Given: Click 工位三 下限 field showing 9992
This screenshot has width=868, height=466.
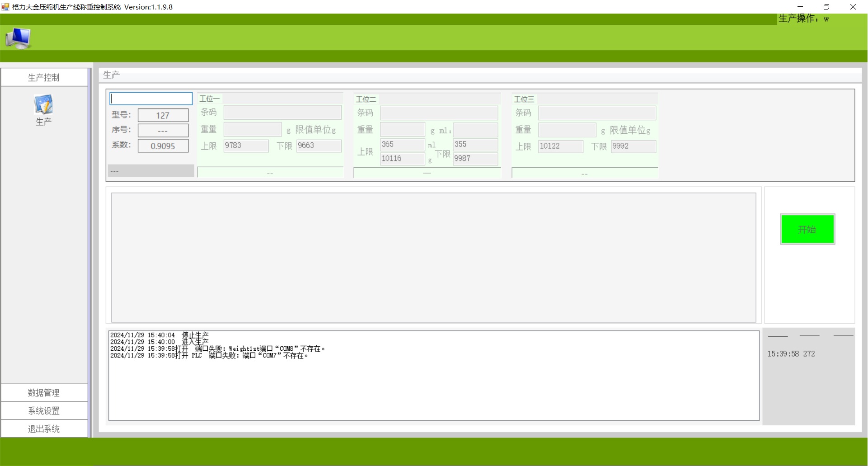Looking at the screenshot, I should 633,146.
